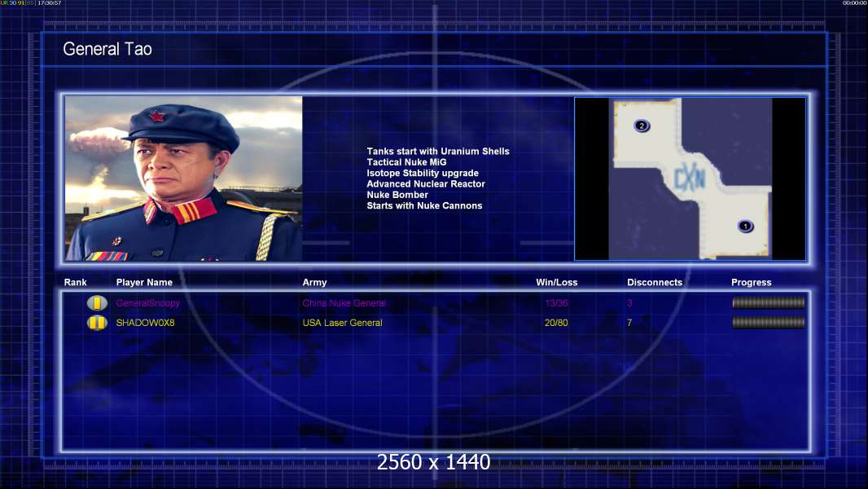Click SHADOW0X8's loading progress bar
868x489 pixels.
pos(769,322)
